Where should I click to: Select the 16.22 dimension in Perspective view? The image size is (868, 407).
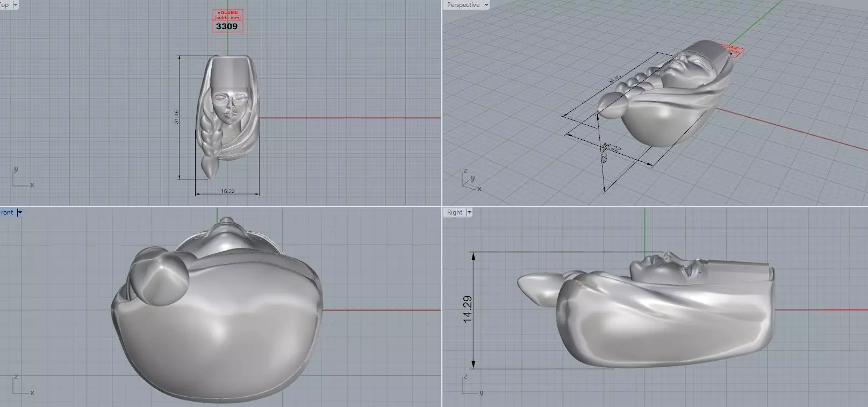click(x=611, y=147)
